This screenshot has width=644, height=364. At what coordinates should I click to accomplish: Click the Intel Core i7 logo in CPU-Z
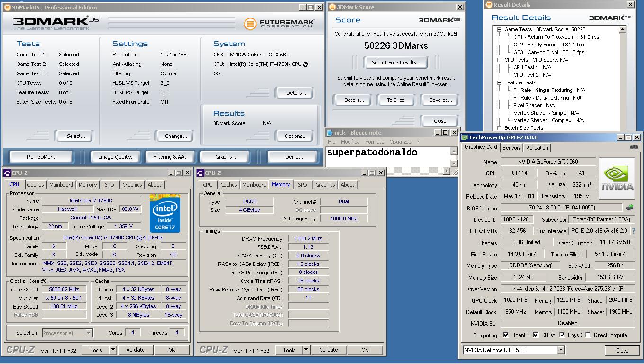click(x=165, y=213)
